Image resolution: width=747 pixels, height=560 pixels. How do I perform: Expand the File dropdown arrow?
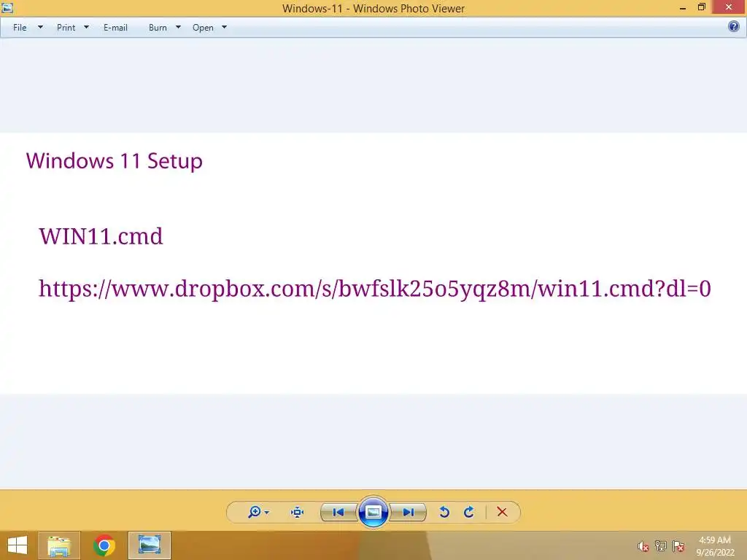click(41, 27)
